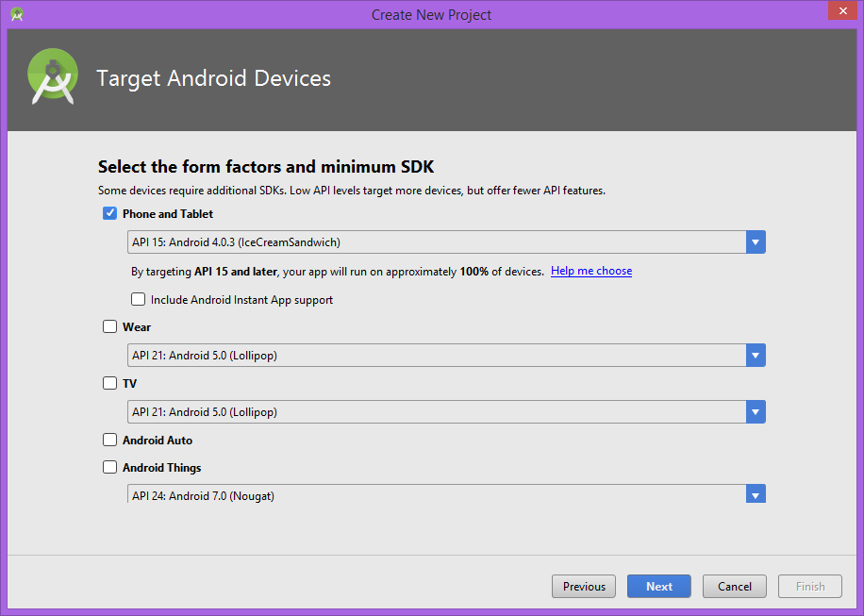Enable Include Android Instant App support
The image size is (864, 616).
pos(138,298)
